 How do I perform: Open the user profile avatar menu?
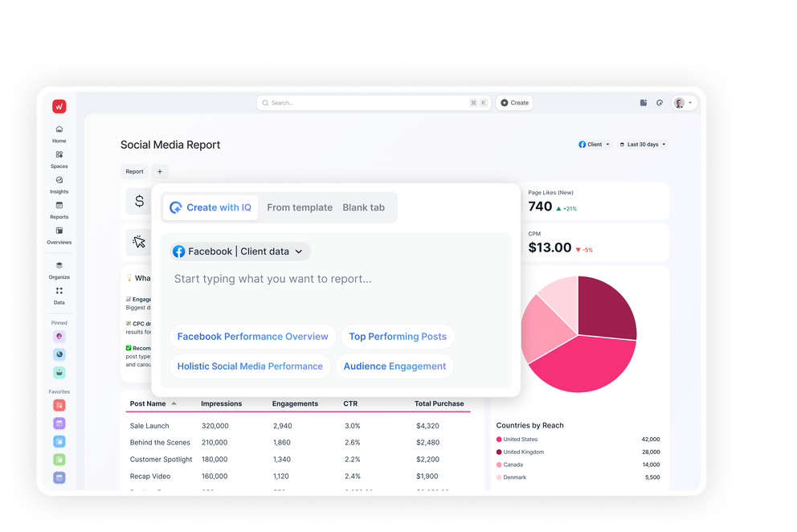tap(684, 103)
